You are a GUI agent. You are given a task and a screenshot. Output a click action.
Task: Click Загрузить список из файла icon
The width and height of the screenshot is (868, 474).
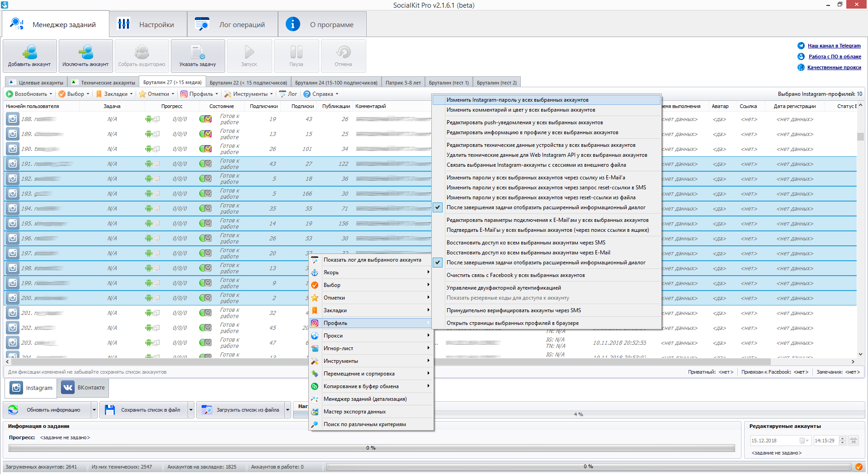pyautogui.click(x=207, y=410)
